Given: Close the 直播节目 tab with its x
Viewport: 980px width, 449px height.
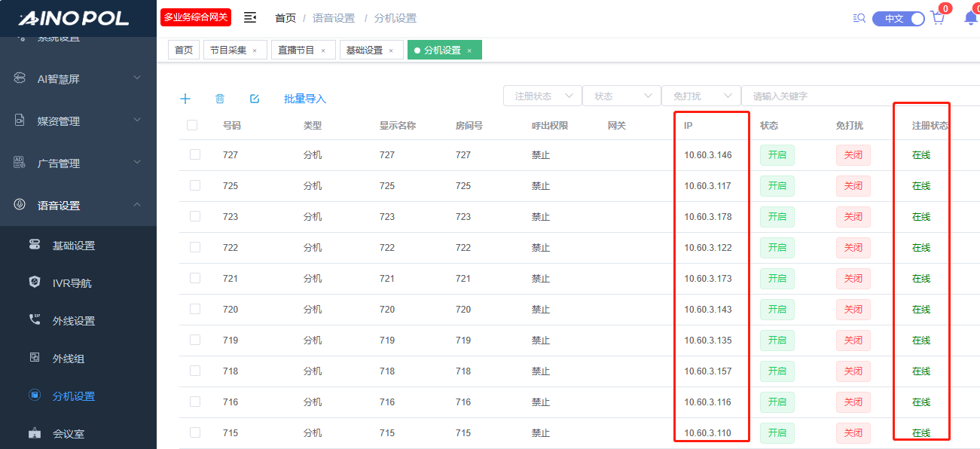Looking at the screenshot, I should pyautogui.click(x=323, y=50).
